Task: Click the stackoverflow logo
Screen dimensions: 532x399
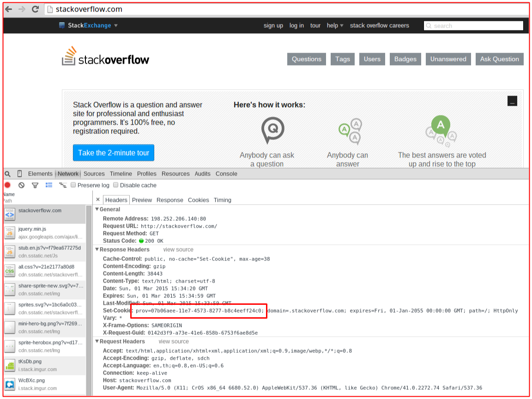Action: (105, 56)
